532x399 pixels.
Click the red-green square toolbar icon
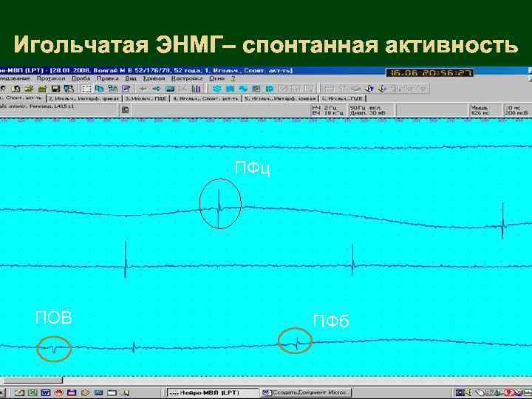point(256,89)
